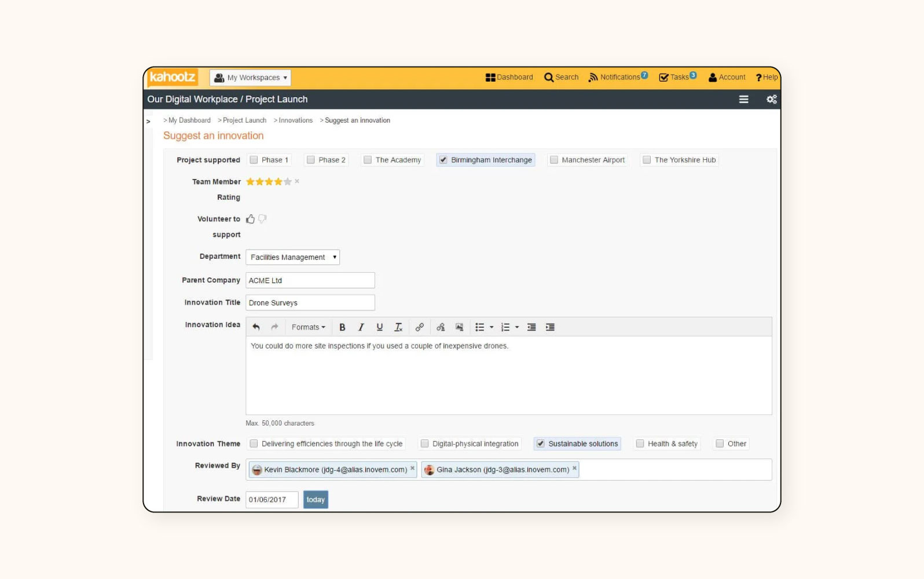Check Manchester Airport checkbox
Viewport: 924px width, 579px height.
pyautogui.click(x=554, y=160)
